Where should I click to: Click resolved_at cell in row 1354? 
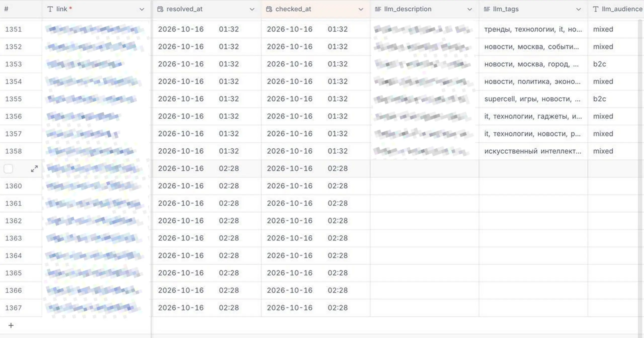(207, 81)
